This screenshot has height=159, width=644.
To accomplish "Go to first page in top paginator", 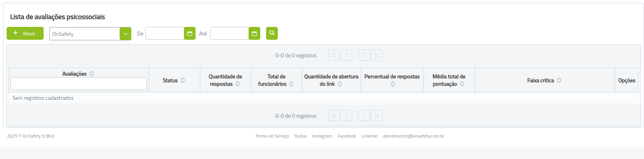I will click(334, 55).
